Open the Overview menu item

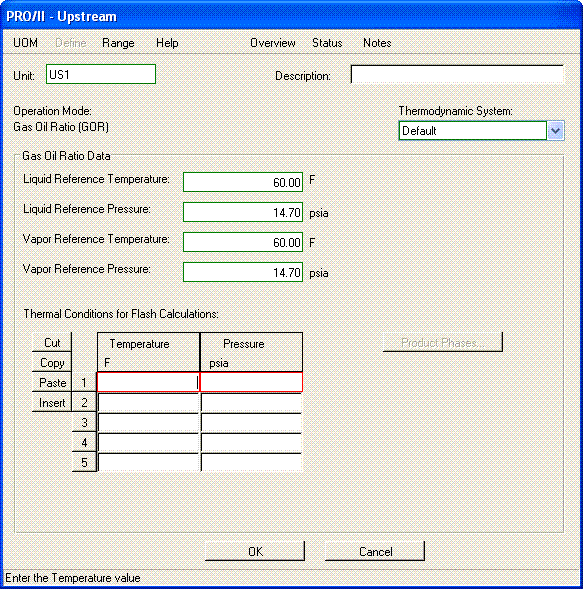273,43
